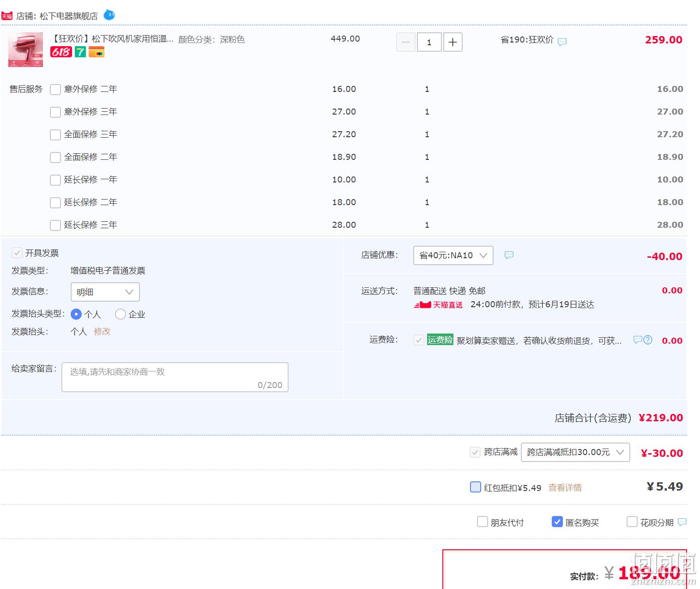Check 延长保修 一年 service option
The width and height of the screenshot is (700, 589).
[55, 180]
